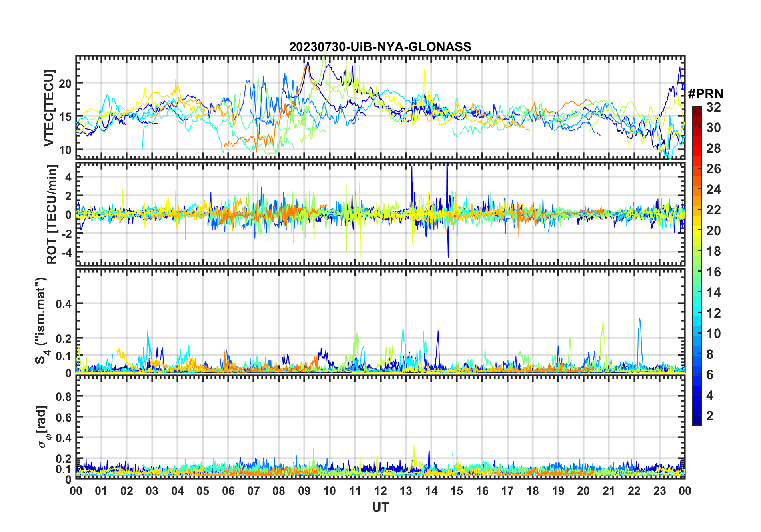Select hour "21" on the UT axis
Image resolution: width=761 pixels, height=532 pixels.
tap(609, 491)
